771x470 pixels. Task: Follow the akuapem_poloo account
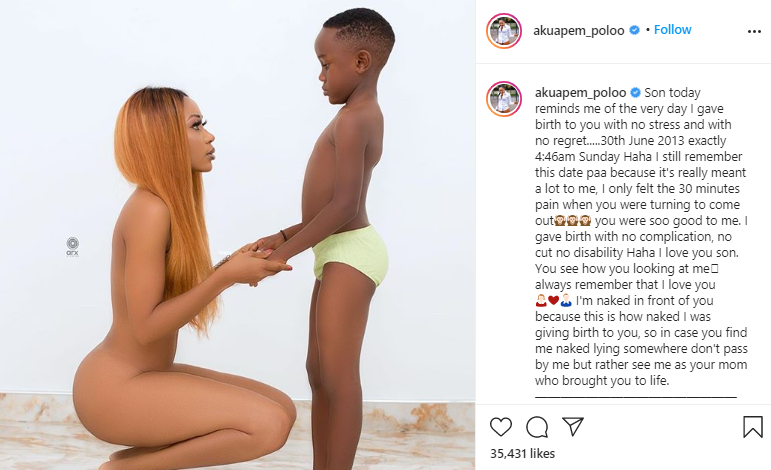click(672, 29)
